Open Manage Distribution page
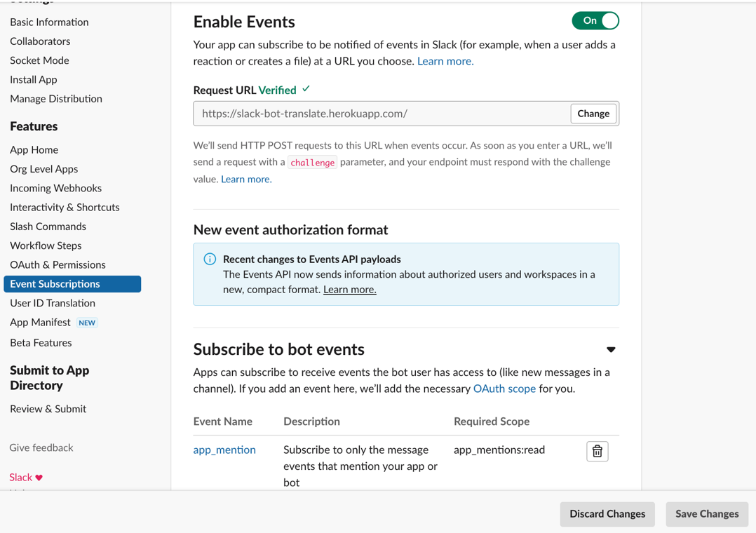The image size is (756, 533). point(56,99)
